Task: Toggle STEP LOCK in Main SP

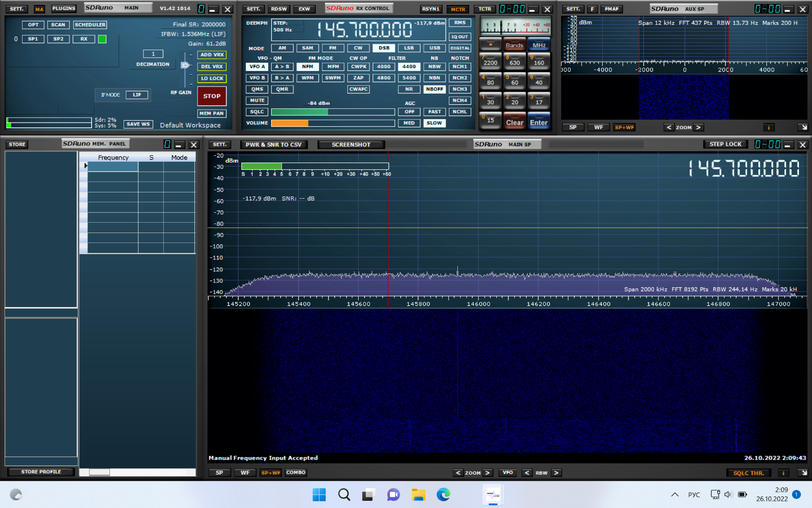Action: [725, 144]
